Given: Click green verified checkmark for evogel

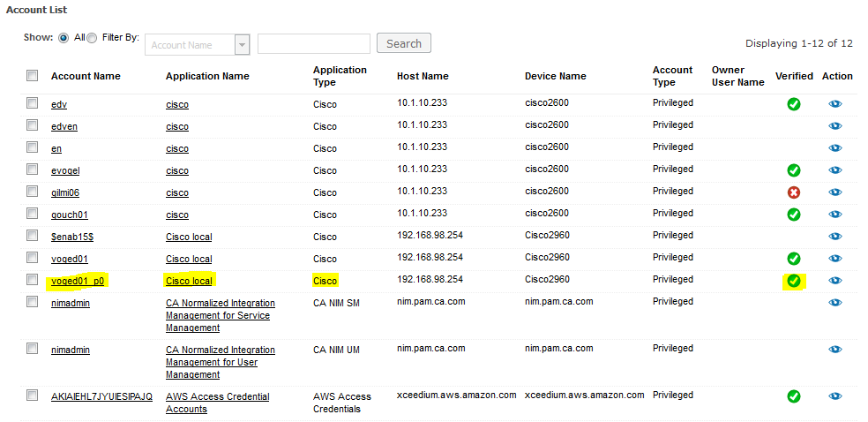Looking at the screenshot, I should [x=793, y=170].
